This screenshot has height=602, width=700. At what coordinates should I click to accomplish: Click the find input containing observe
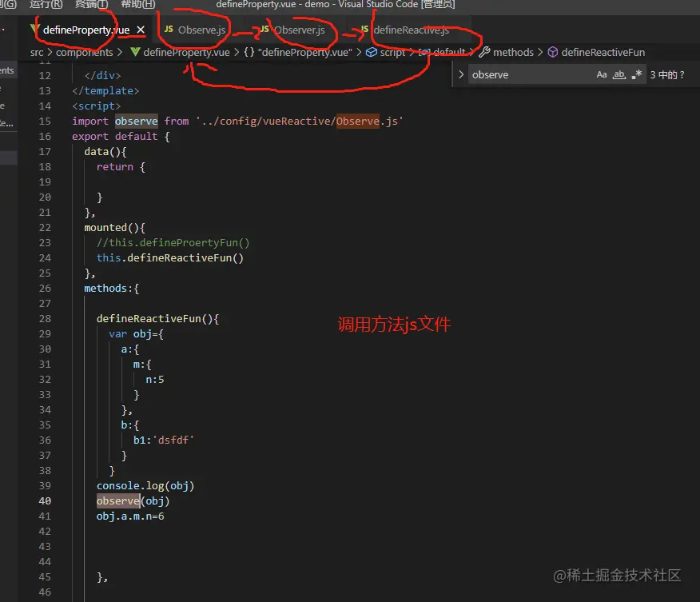point(531,74)
